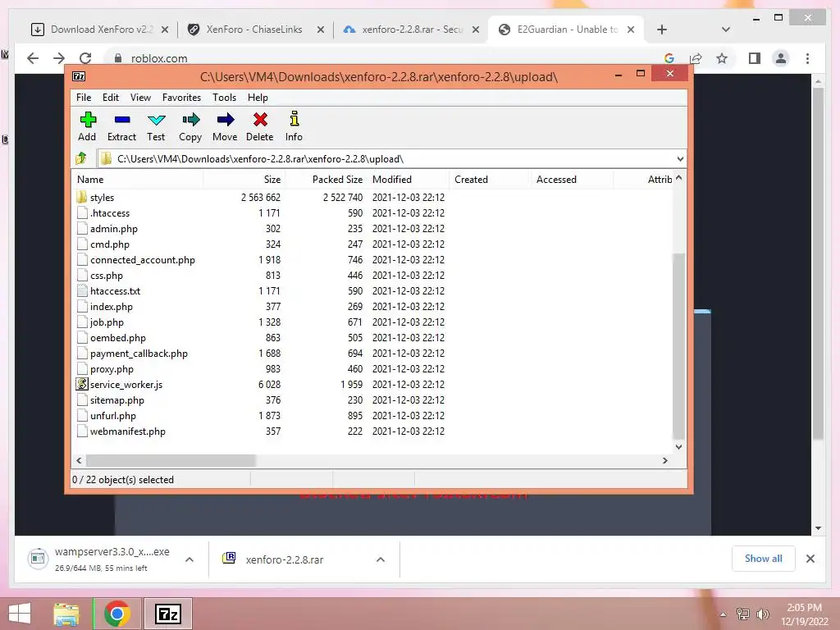Screen dimensions: 840x630
Task: Select the htaccess.txt file icon
Action: 81,291
